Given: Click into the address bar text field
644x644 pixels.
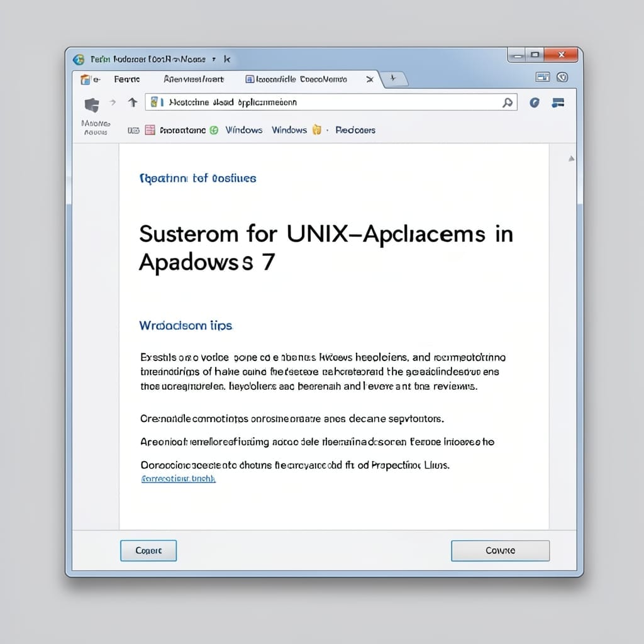Looking at the screenshot, I should [x=331, y=102].
